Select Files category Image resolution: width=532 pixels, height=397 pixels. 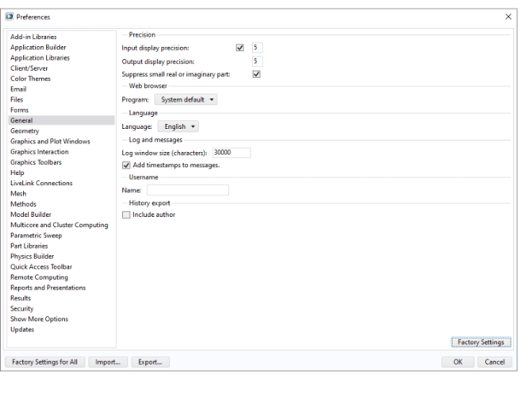click(x=61, y=100)
